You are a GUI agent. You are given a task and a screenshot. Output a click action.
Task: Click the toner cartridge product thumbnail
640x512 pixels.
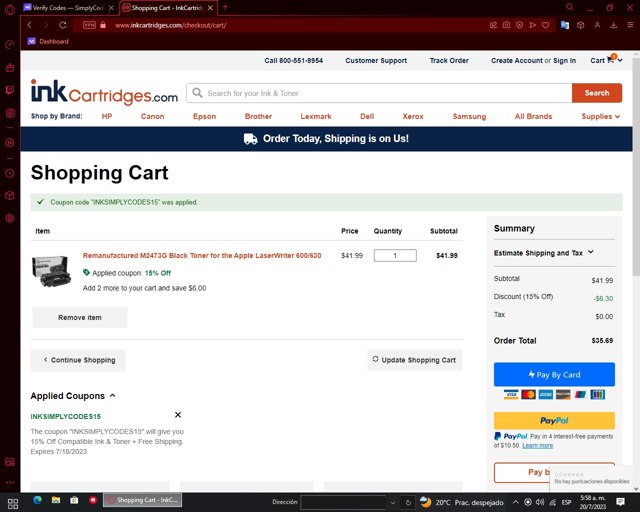pos(51,272)
